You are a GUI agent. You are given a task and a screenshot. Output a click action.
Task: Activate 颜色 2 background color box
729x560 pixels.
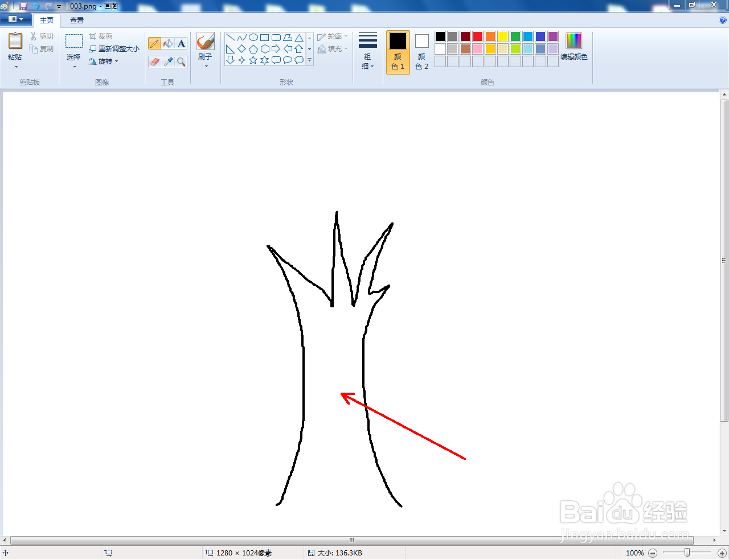421,52
